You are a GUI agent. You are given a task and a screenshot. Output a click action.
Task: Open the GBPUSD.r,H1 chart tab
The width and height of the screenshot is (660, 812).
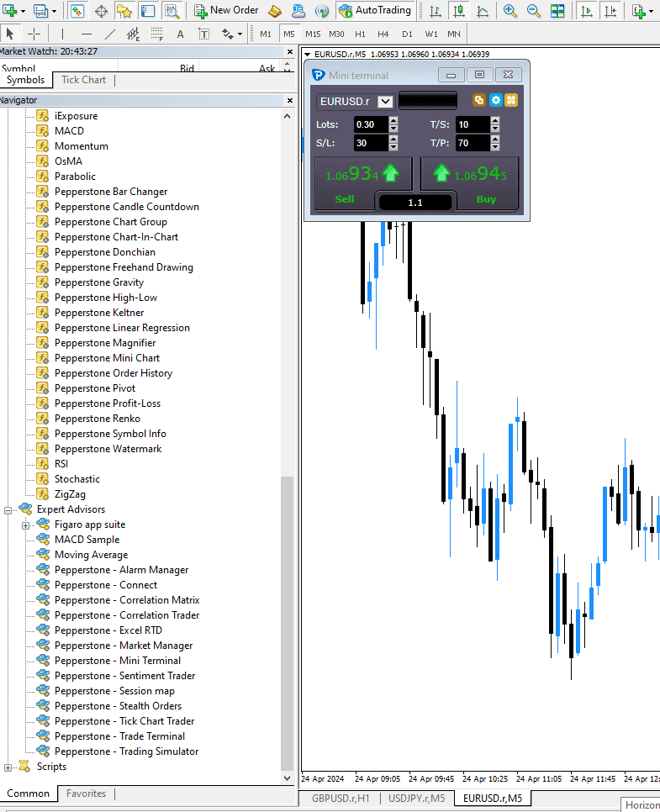point(341,798)
